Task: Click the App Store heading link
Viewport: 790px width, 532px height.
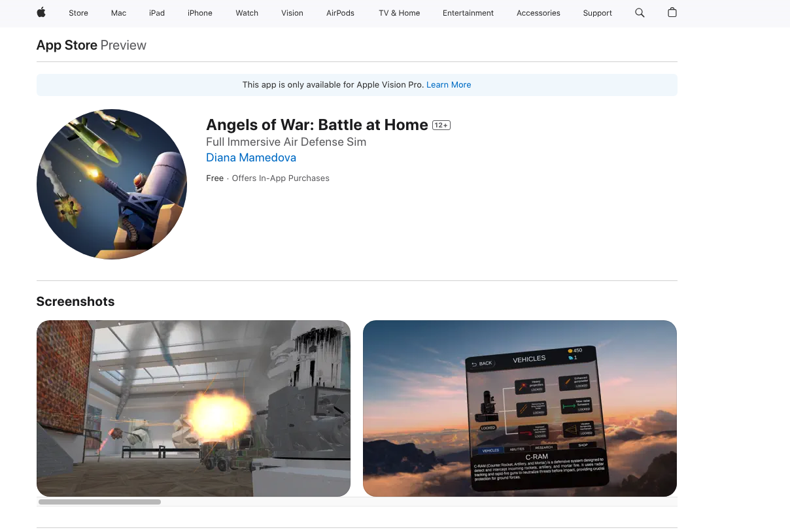Action: [67, 45]
